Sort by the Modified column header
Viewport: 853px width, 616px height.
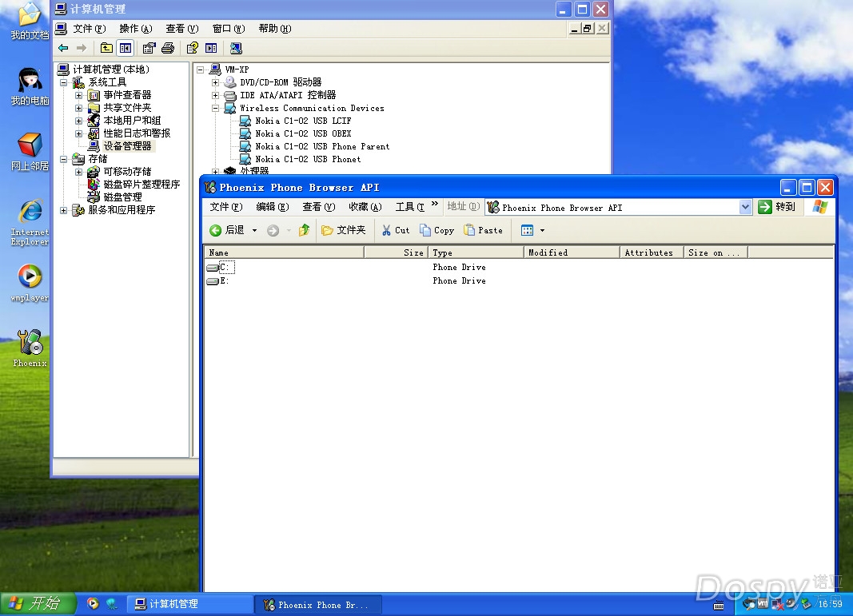(572, 252)
